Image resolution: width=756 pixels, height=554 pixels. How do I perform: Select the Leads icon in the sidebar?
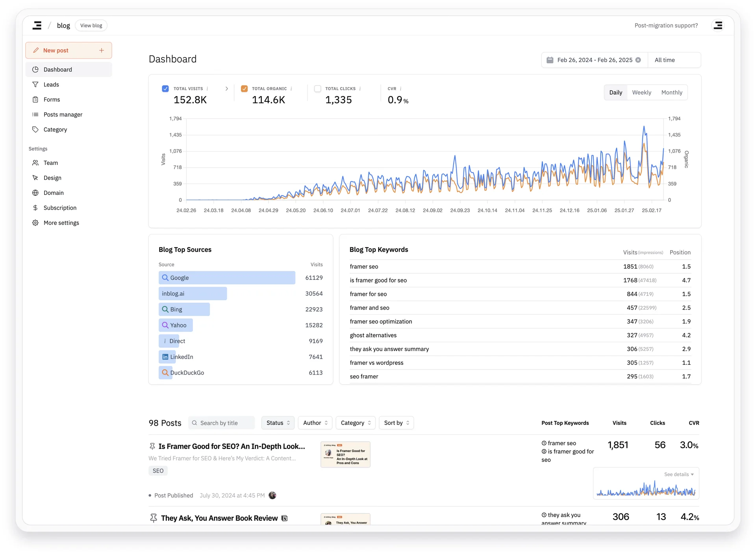pos(35,84)
